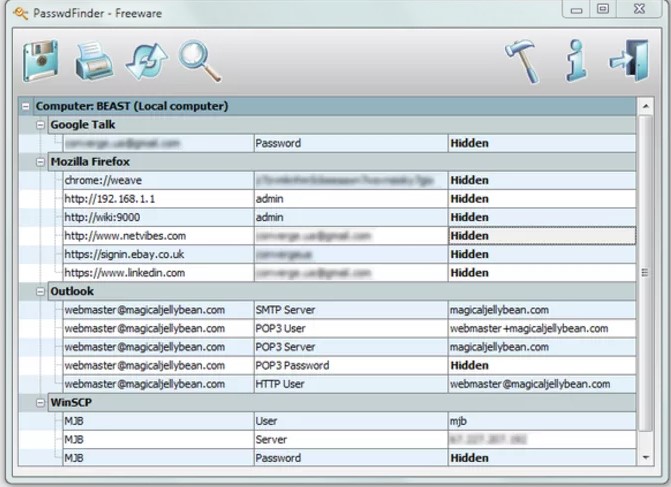Click the mjb user value
The image size is (671, 487).
click(x=542, y=421)
